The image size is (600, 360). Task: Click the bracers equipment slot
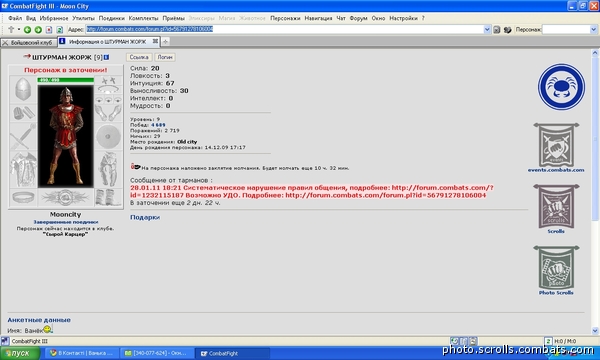pos(23,113)
